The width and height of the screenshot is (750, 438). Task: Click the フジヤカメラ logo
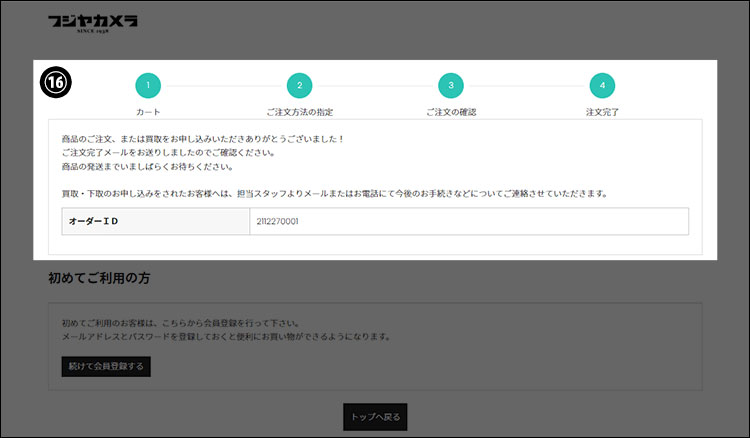click(x=93, y=23)
